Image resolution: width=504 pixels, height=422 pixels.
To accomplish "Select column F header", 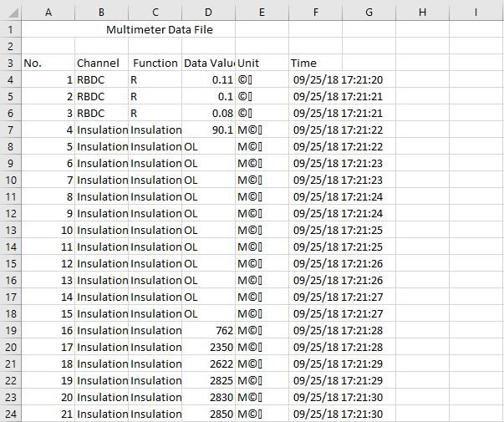I will point(316,13).
